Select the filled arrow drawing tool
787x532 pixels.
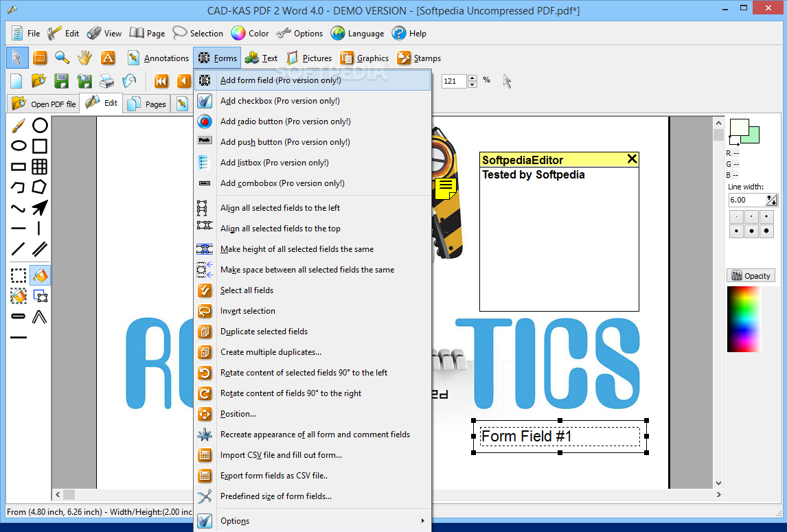(40, 207)
